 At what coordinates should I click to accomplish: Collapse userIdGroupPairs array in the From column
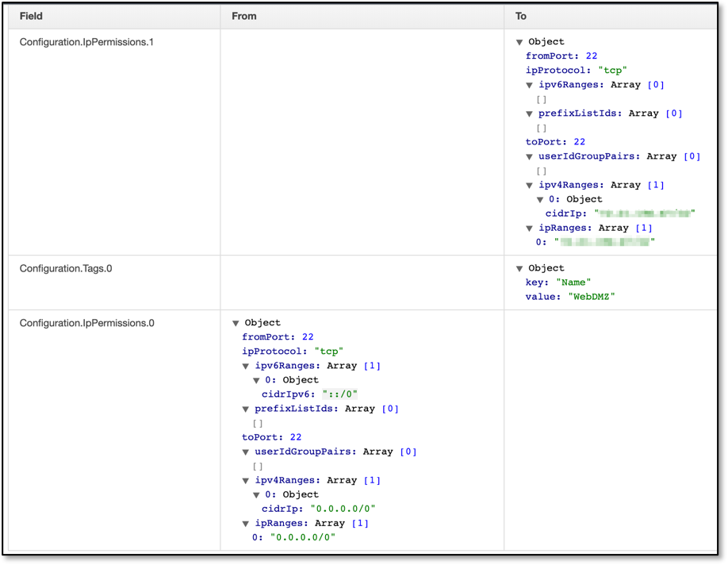245,452
